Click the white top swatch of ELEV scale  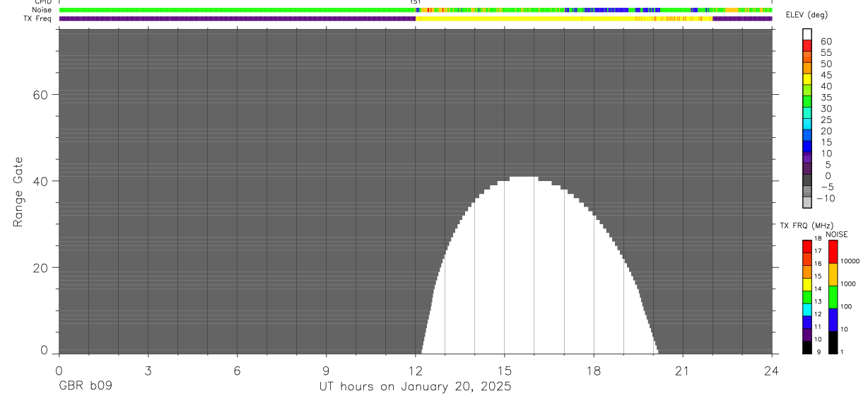pos(807,35)
